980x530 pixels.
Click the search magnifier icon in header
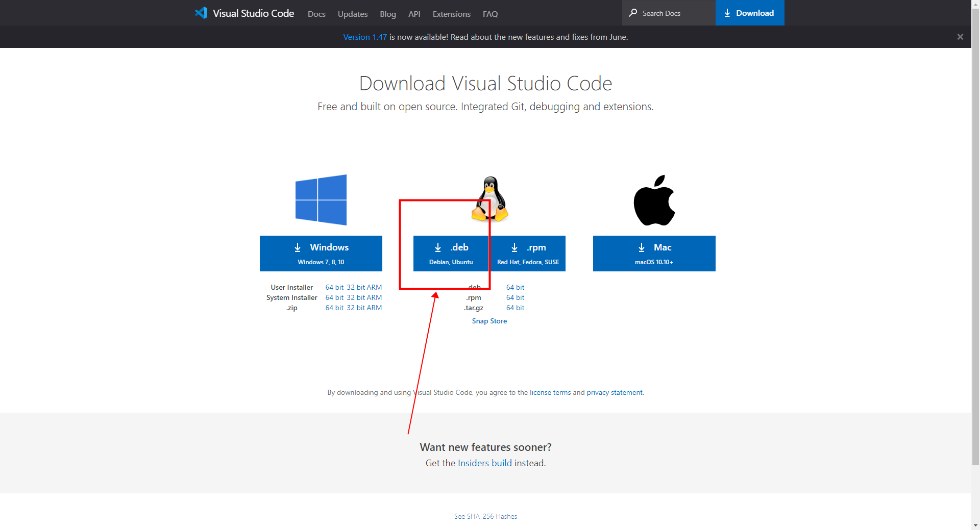click(633, 13)
